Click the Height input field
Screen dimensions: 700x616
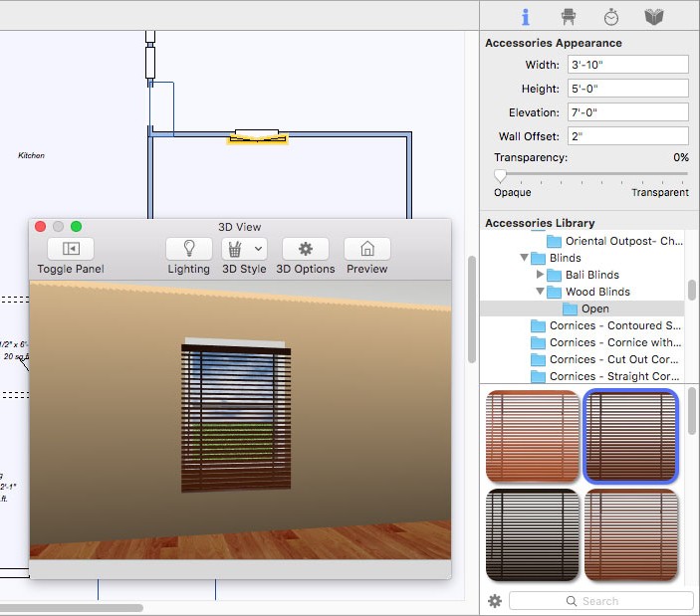(x=627, y=89)
